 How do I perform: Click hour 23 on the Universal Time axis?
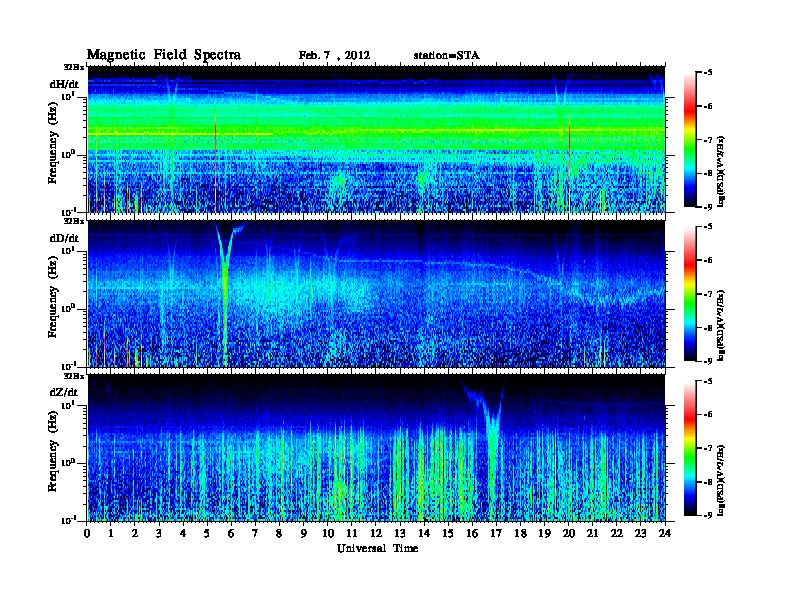click(x=640, y=533)
